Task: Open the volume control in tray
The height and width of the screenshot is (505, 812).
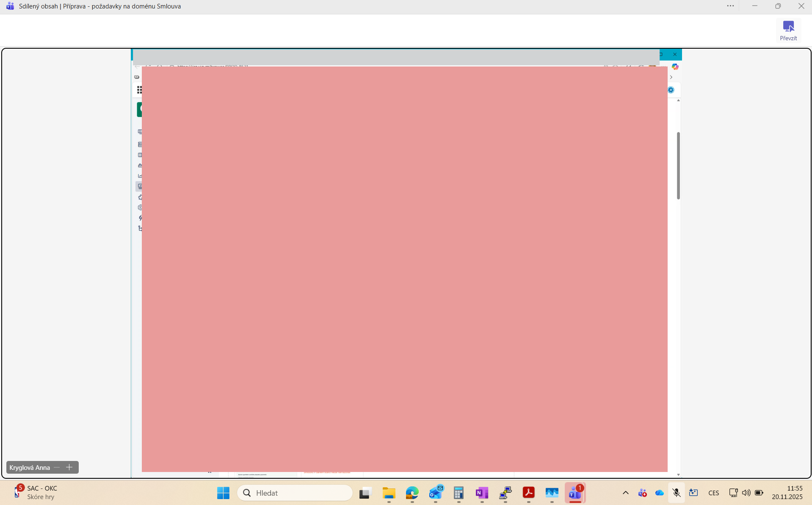Action: [x=746, y=493]
